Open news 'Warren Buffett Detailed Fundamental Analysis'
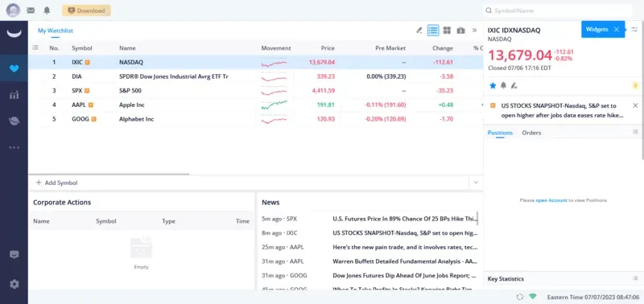The height and width of the screenshot is (304, 644). click(x=405, y=261)
